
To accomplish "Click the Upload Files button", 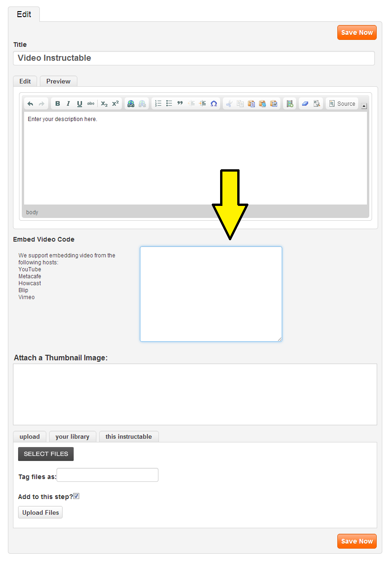I will [x=40, y=512].
